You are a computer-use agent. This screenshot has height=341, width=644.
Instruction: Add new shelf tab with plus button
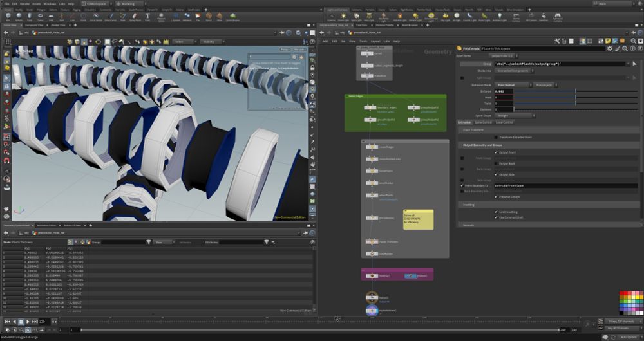pos(206,10)
